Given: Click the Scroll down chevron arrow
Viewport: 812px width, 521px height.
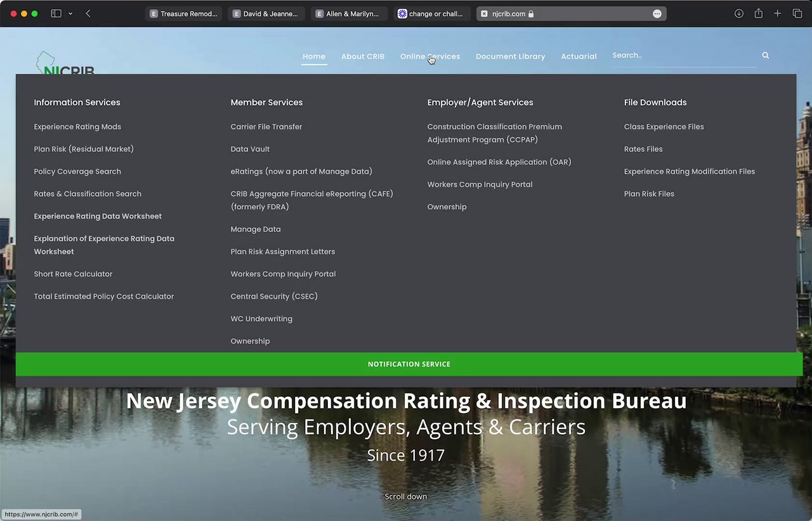Looking at the screenshot, I should (406, 508).
